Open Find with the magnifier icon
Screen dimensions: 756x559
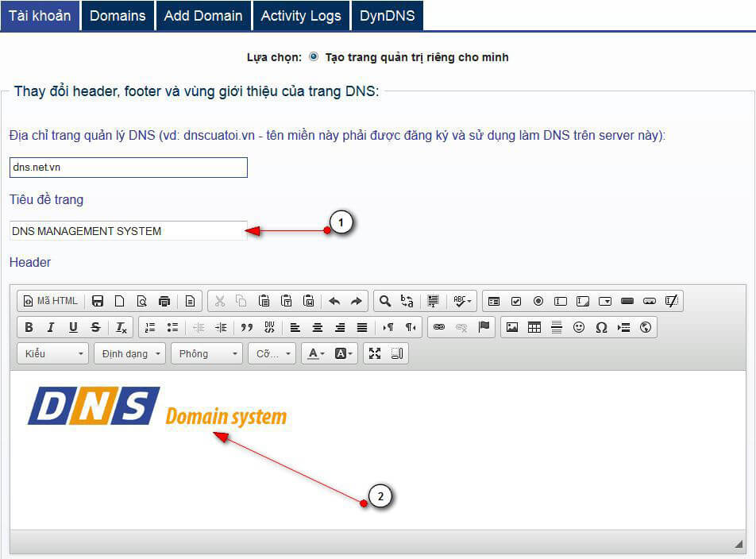pos(384,301)
